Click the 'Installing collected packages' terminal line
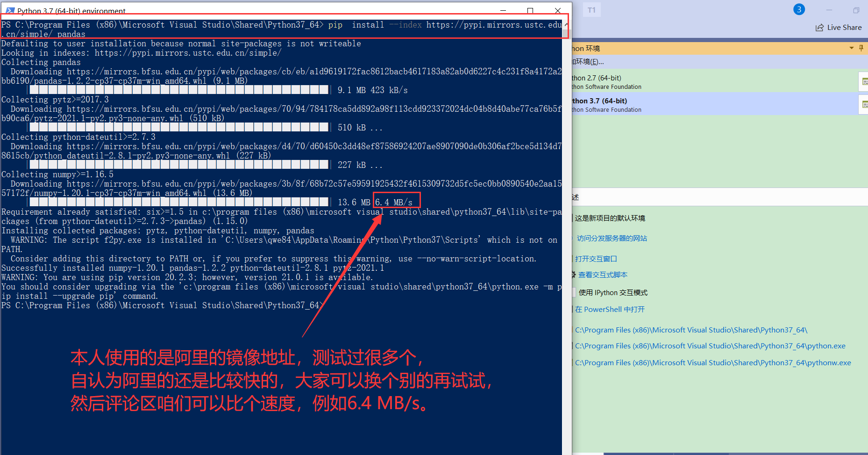This screenshot has height=455, width=868. (x=158, y=231)
